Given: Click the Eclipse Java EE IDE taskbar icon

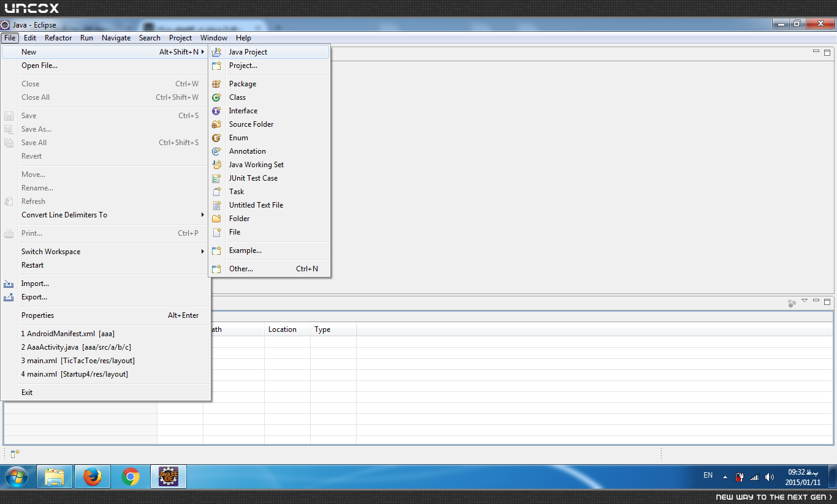Looking at the screenshot, I should (169, 476).
